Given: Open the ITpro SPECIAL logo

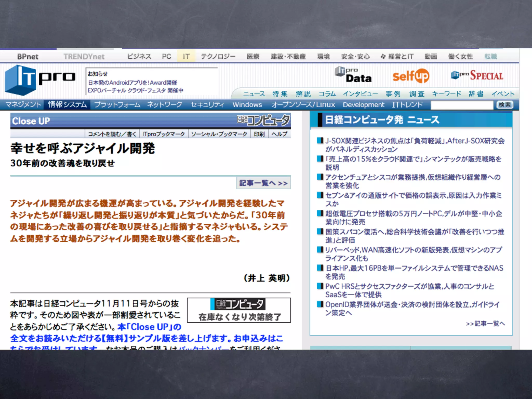Looking at the screenshot, I should click(x=477, y=75).
